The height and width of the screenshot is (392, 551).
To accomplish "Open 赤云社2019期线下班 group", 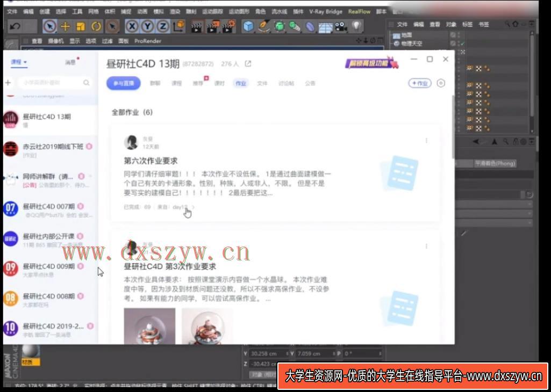I will (50, 149).
